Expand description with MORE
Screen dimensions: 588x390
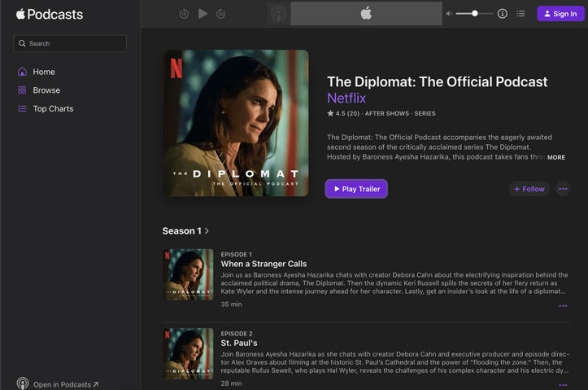556,157
